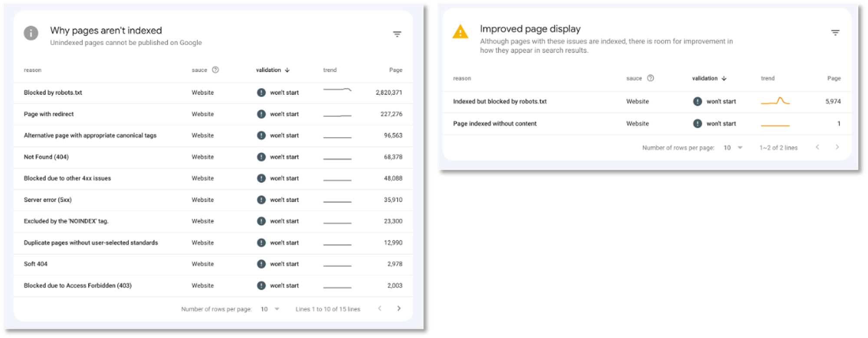Open Page with redirect row
The height and width of the screenshot is (338, 868).
(x=213, y=114)
